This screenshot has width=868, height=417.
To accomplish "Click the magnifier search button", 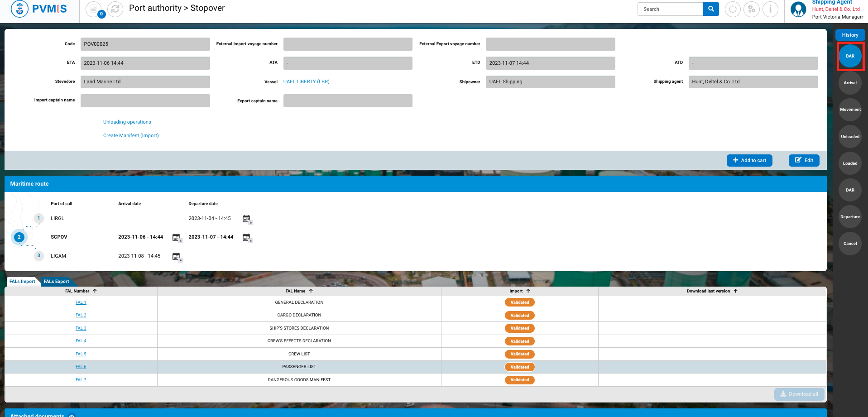I will (711, 9).
